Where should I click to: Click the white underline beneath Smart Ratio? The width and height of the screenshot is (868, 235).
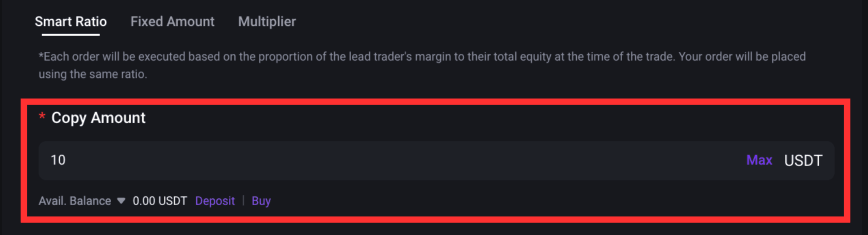pos(70,34)
